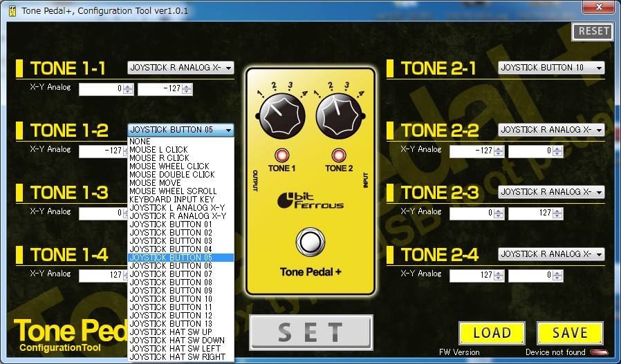
Task: Select JOYSTICK R ANALOG X-Y option
Action: 180,216
